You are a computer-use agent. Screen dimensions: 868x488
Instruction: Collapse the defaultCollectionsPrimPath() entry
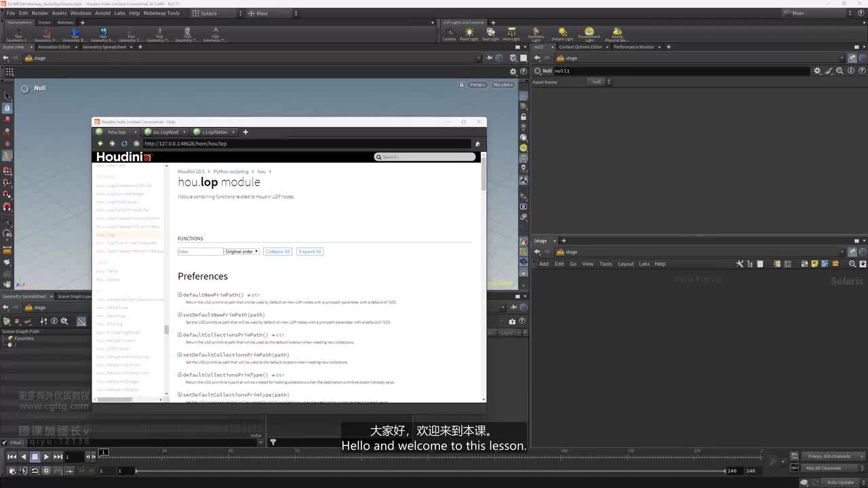tap(180, 335)
